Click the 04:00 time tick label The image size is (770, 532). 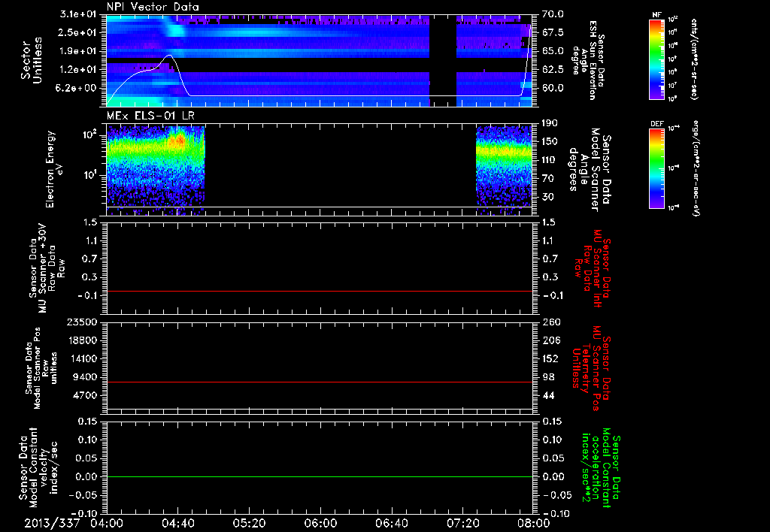[x=107, y=523]
